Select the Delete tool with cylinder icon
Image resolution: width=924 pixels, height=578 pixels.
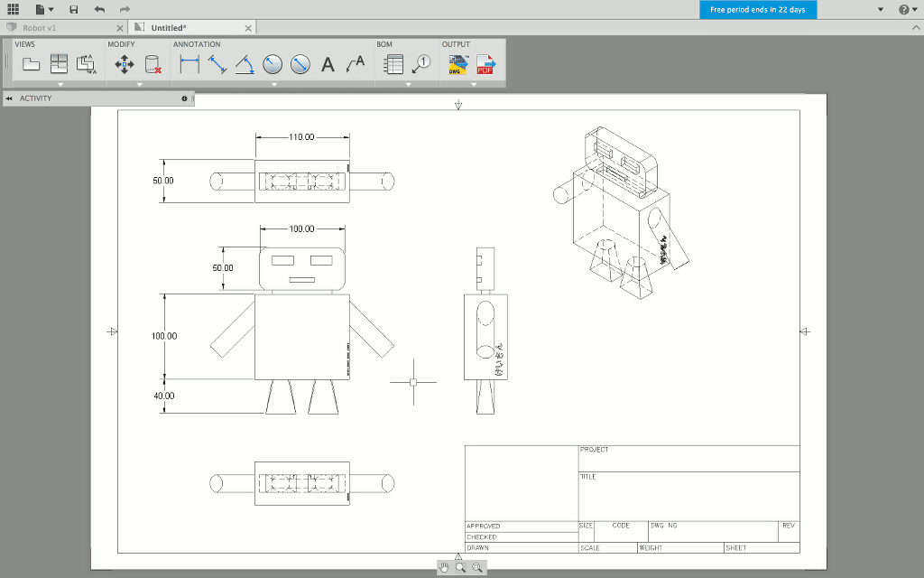coord(152,64)
